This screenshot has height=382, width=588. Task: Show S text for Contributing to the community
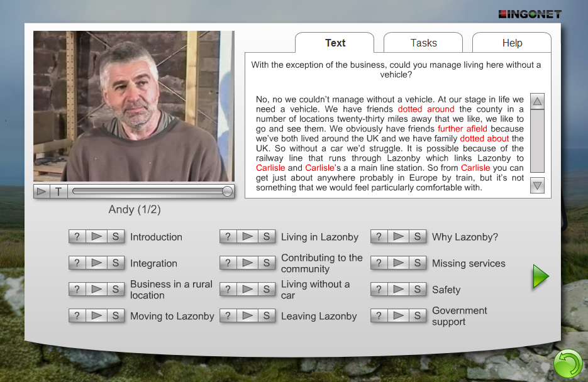click(267, 263)
